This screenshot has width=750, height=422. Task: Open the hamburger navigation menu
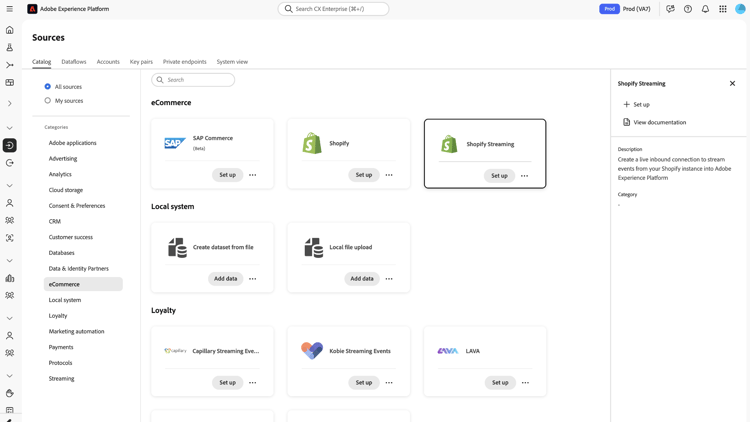[10, 9]
